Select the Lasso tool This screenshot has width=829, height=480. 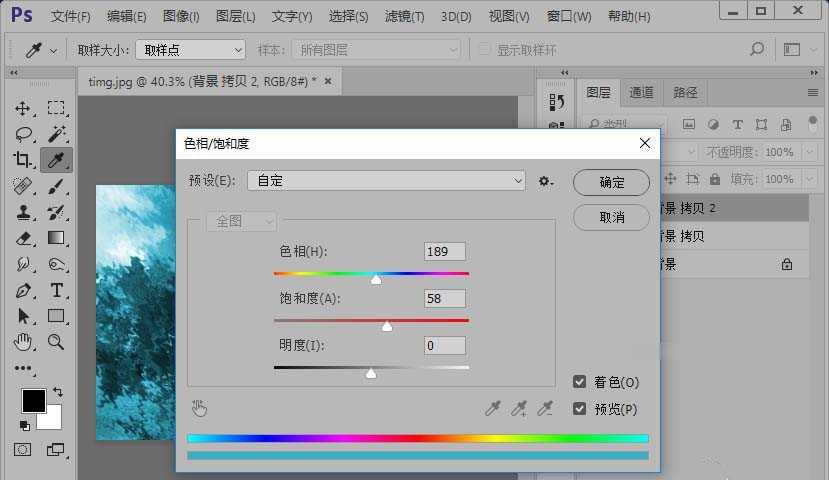(23, 134)
